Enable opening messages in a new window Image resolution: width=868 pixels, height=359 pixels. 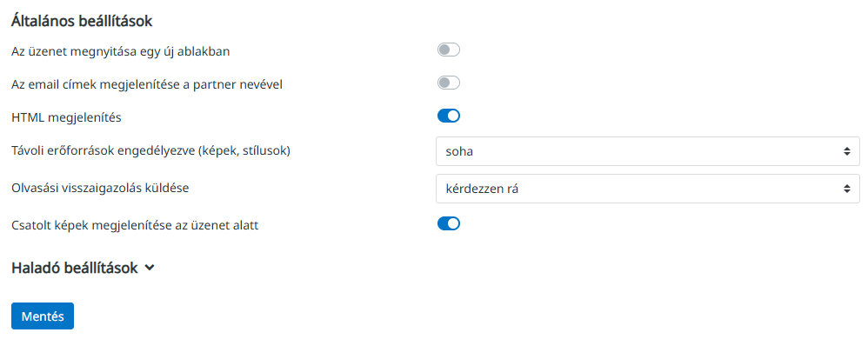click(x=448, y=50)
